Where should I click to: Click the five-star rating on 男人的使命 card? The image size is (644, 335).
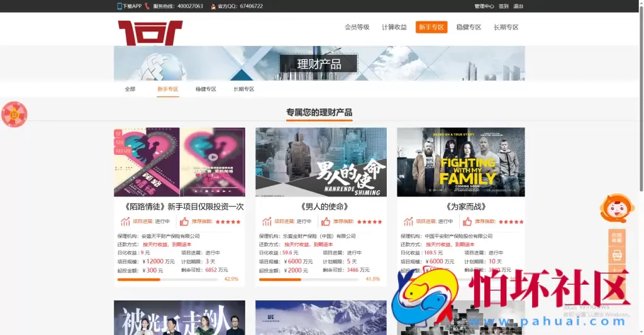(x=370, y=222)
